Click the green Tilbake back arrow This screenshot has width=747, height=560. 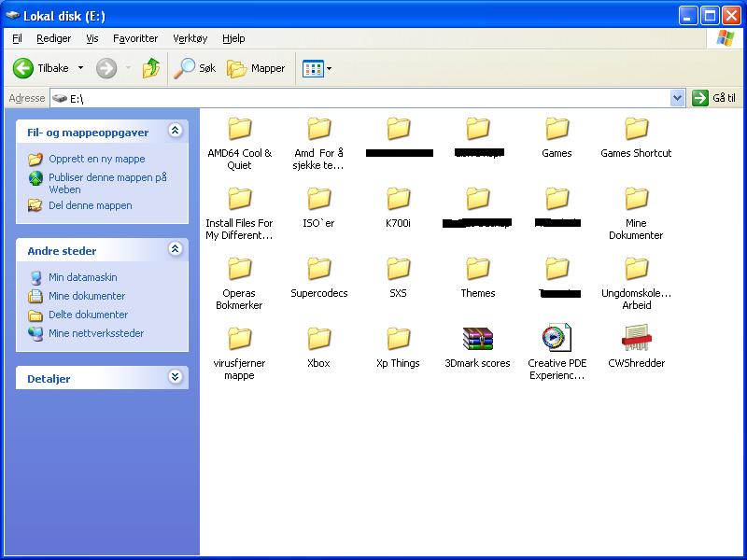[x=23, y=68]
